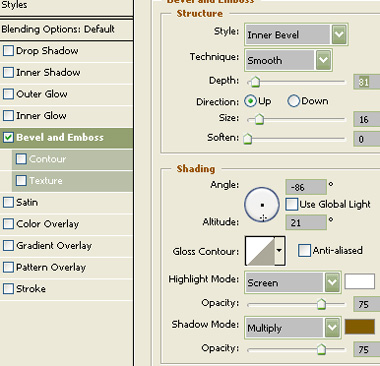Enable the Gradient Overlay checkbox
380x366 pixels.
tap(8, 246)
